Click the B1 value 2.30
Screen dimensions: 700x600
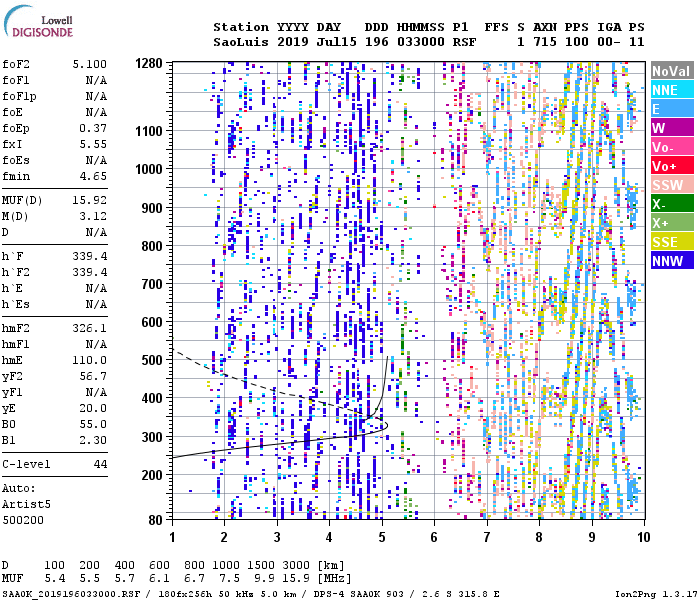[93, 441]
